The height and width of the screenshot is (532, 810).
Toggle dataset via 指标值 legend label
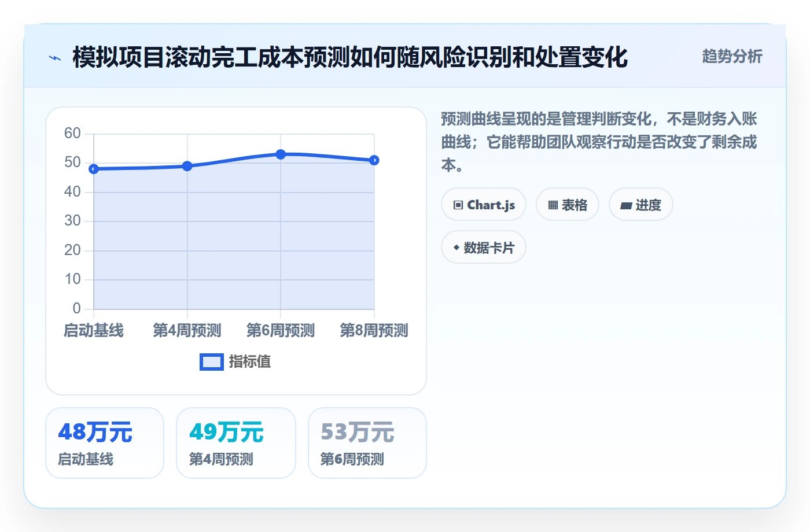click(250, 362)
